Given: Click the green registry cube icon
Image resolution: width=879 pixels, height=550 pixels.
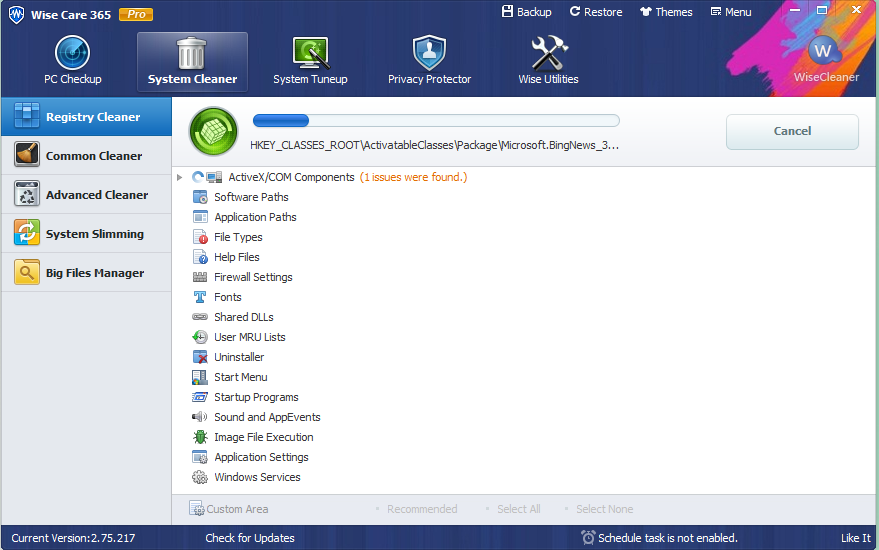Looking at the screenshot, I should [x=214, y=131].
